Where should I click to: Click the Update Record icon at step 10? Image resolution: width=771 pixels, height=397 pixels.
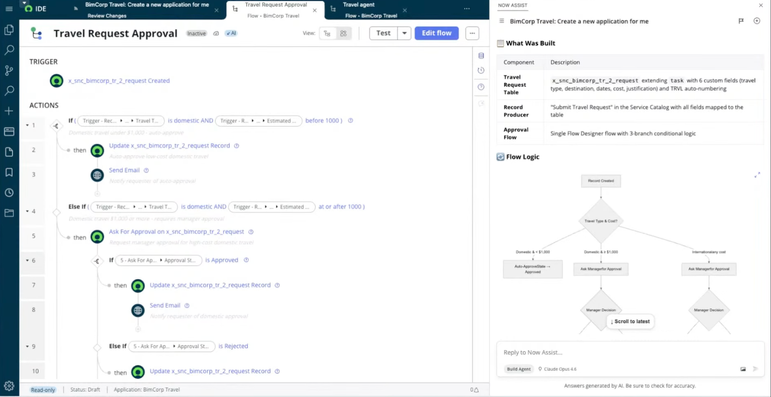tap(138, 371)
